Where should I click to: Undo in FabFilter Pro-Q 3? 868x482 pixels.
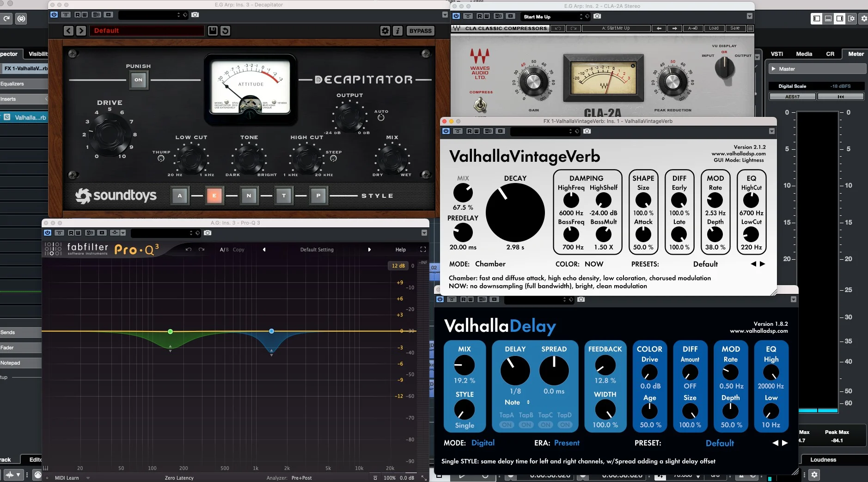click(189, 250)
